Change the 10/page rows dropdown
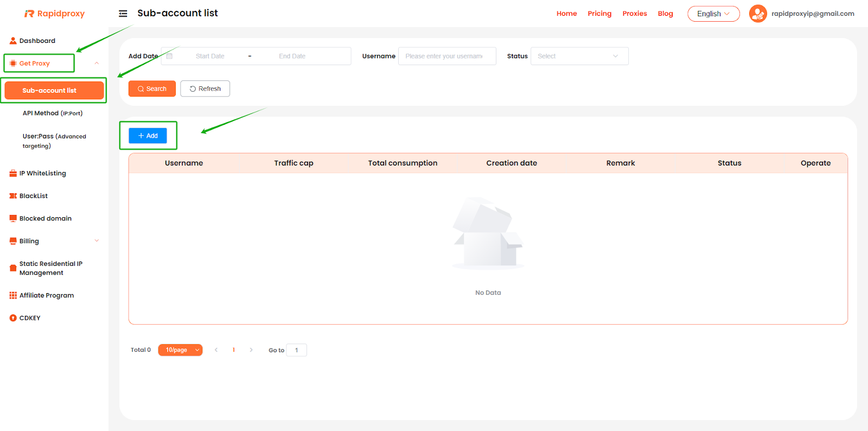 (x=180, y=350)
